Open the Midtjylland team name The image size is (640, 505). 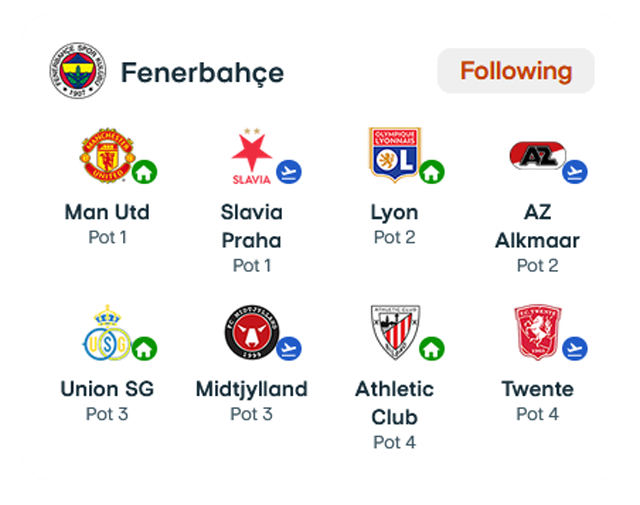coord(252,389)
